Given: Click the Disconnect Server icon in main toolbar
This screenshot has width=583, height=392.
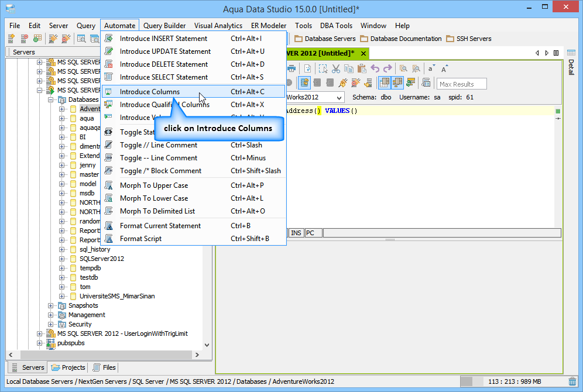Looking at the screenshot, I should pyautogui.click(x=66, y=39).
